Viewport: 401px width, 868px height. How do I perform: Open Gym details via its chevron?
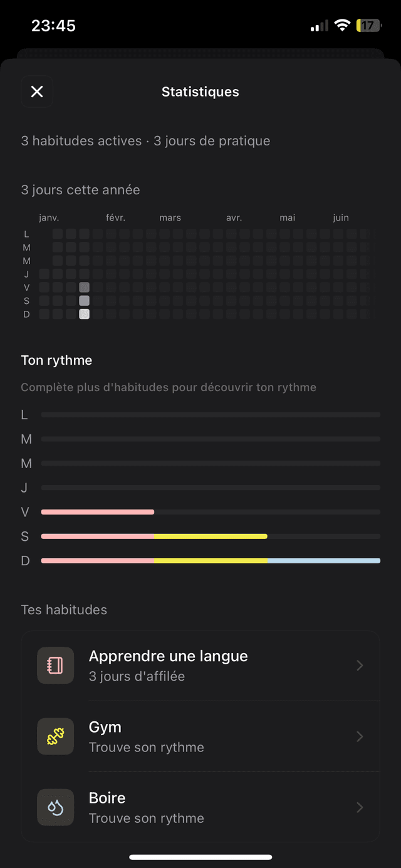click(360, 736)
